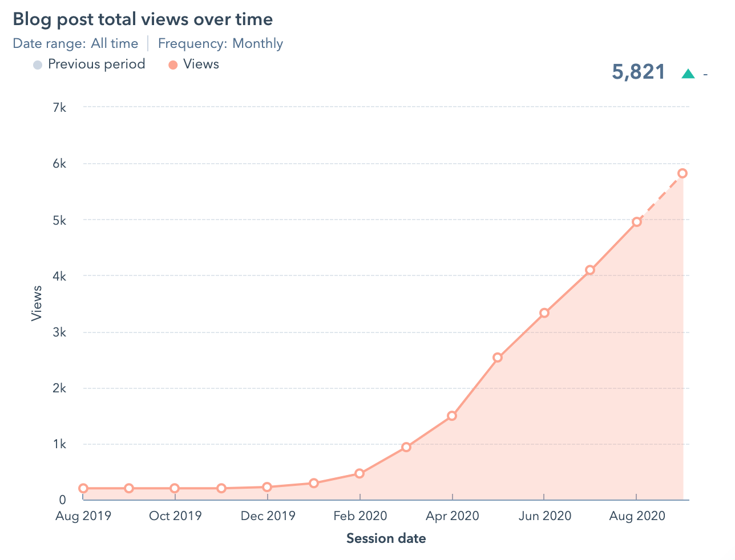This screenshot has height=560, width=735.
Task: Click the Frequency: Monthly label
Action: [220, 43]
